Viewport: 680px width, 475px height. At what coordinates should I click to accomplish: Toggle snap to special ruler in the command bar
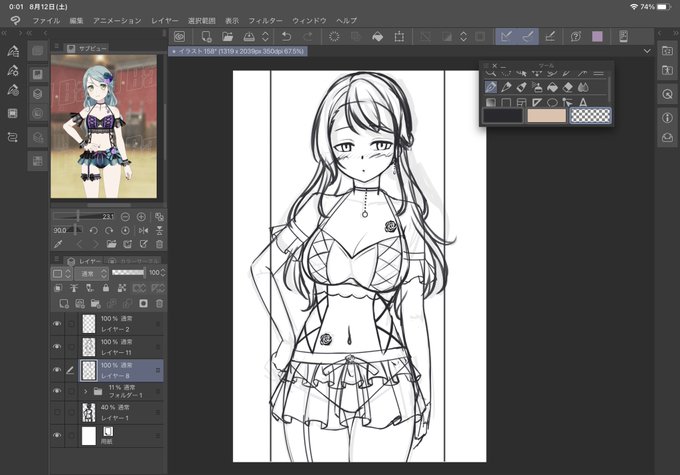(527, 36)
